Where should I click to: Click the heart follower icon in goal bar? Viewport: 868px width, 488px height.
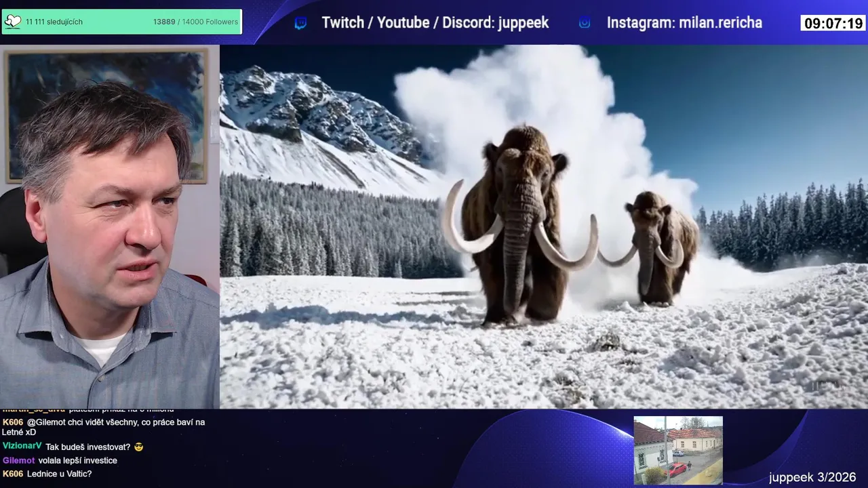point(12,22)
